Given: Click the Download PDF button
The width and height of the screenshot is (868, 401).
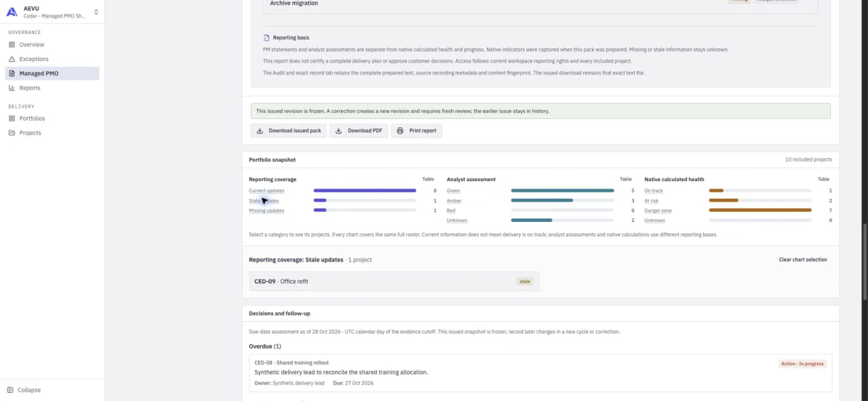Looking at the screenshot, I should pyautogui.click(x=359, y=131).
